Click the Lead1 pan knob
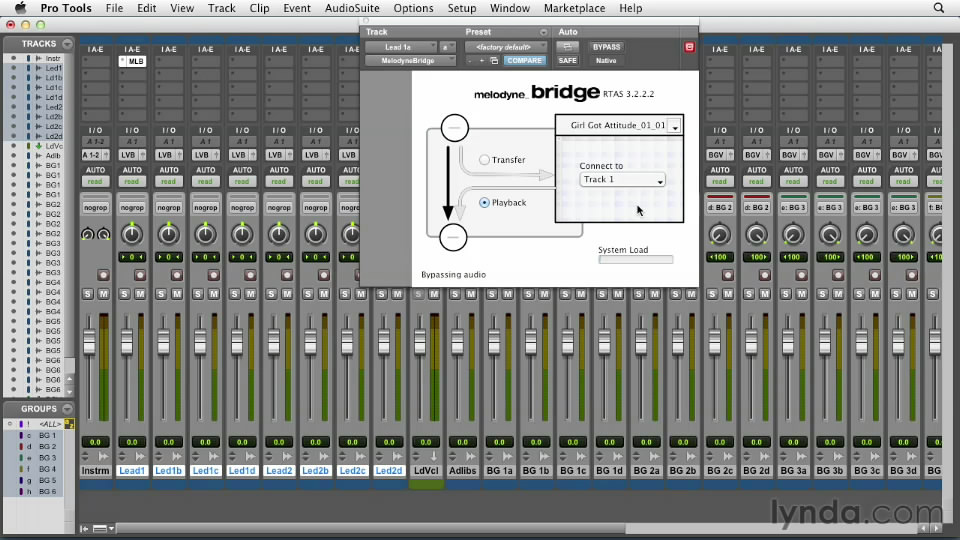This screenshot has width=960, height=540. [132, 234]
